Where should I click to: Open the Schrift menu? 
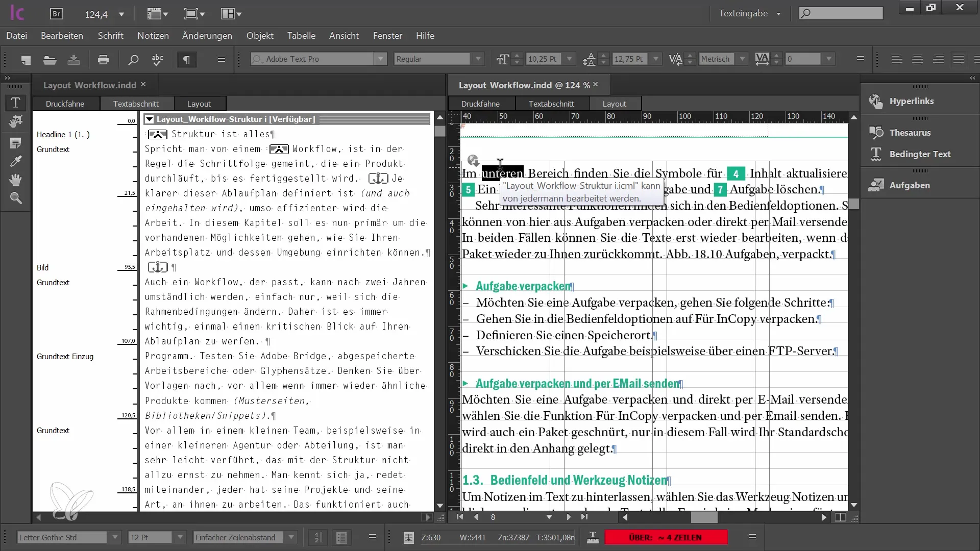click(110, 36)
